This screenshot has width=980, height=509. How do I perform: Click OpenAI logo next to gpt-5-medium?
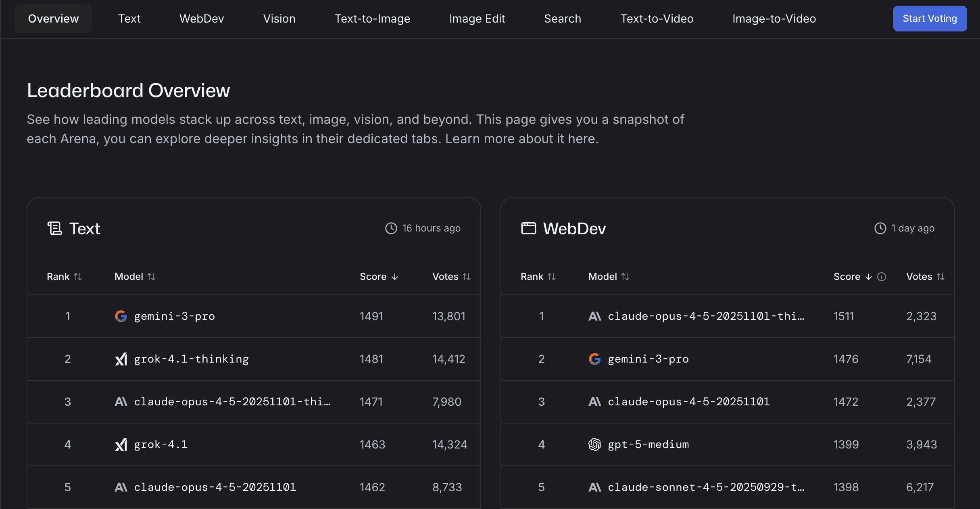click(x=594, y=444)
